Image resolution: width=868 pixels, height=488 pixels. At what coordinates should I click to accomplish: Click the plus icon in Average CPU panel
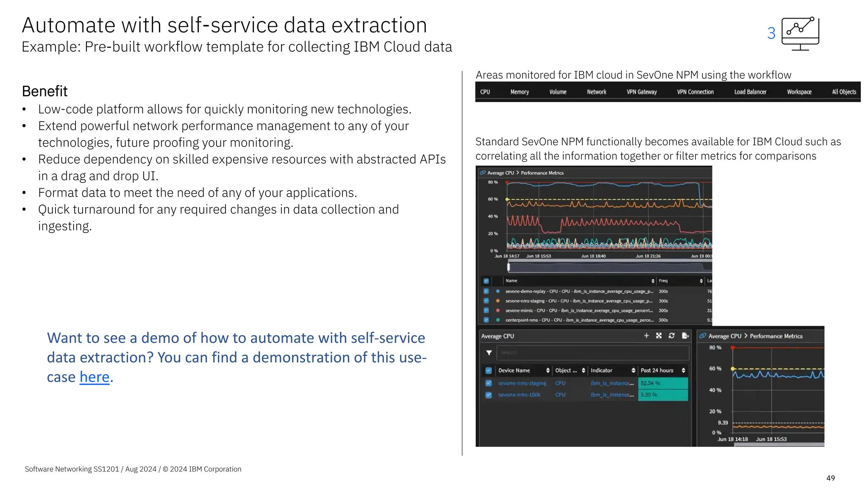click(x=646, y=336)
